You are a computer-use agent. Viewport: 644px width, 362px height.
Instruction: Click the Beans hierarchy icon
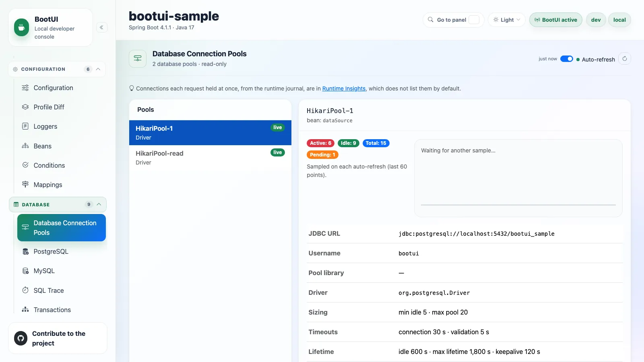coord(25,146)
